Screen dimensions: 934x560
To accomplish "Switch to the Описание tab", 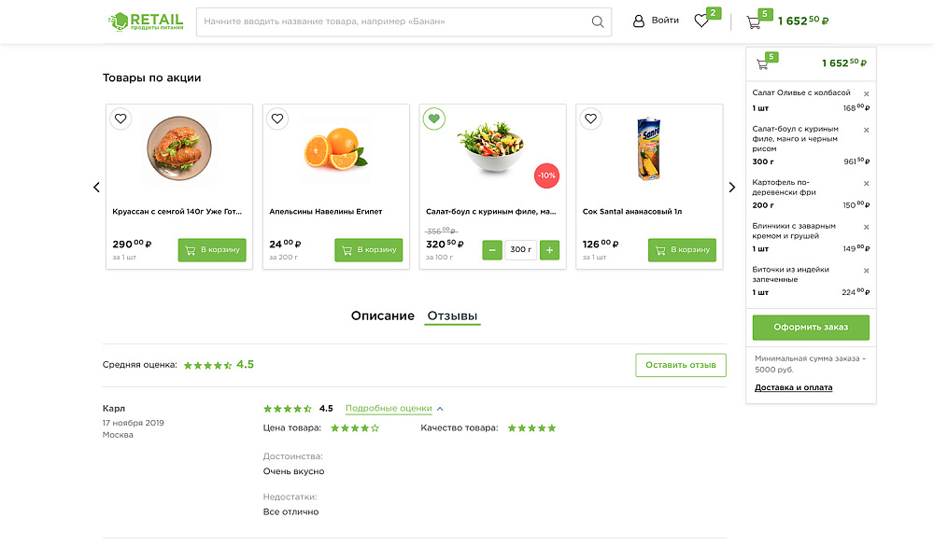I will point(382,315).
